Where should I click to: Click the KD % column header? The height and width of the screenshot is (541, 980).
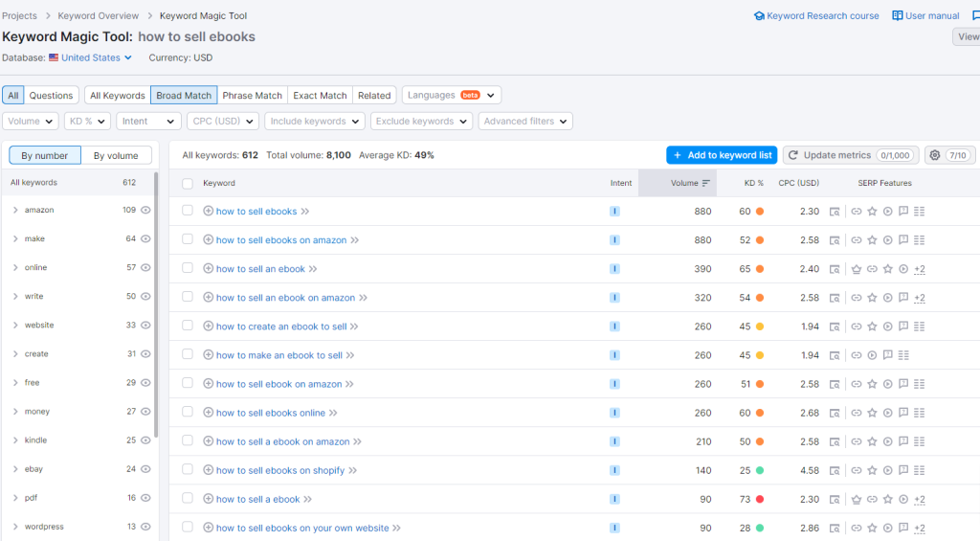coord(754,183)
